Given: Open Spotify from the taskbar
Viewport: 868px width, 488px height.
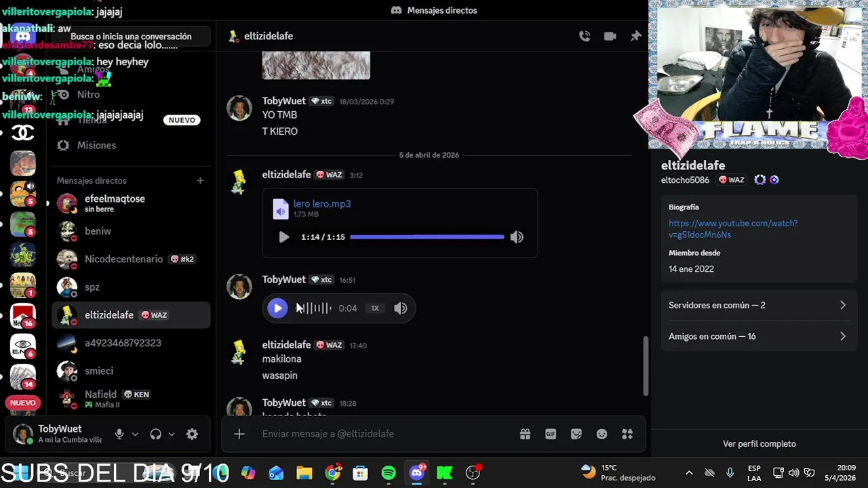Looking at the screenshot, I should click(389, 473).
